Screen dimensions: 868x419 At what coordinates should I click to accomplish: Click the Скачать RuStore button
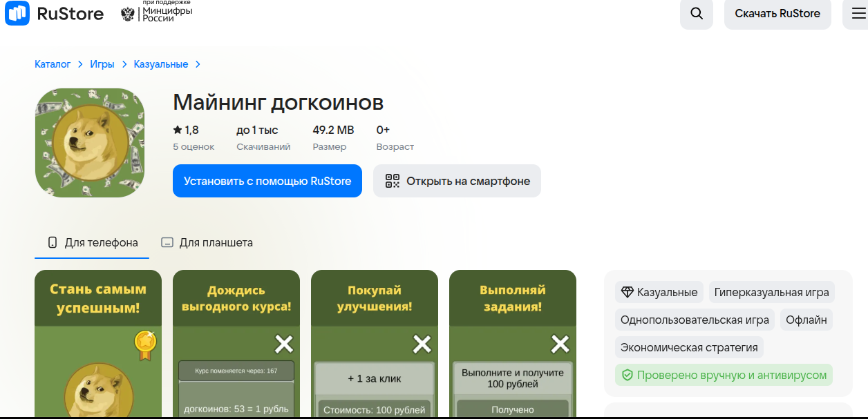click(x=777, y=14)
